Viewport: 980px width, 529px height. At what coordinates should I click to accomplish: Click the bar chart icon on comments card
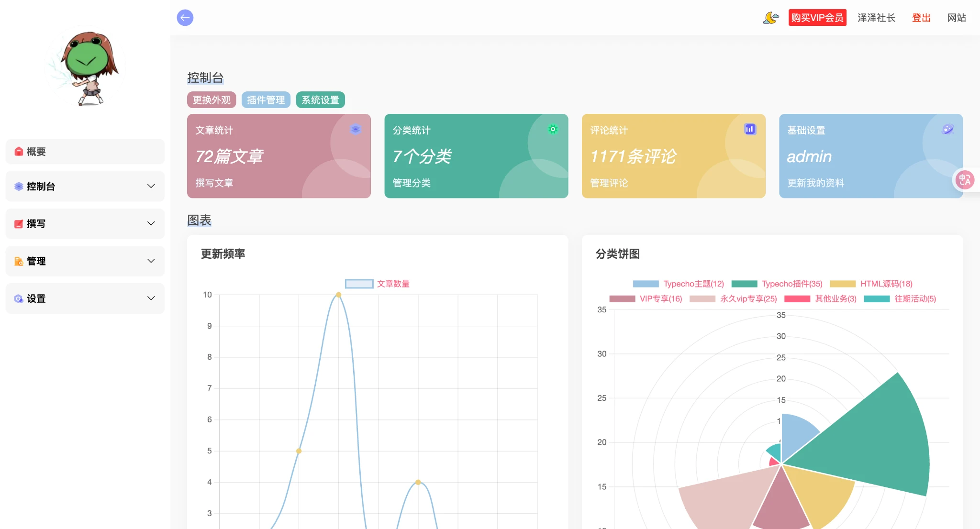click(x=750, y=129)
